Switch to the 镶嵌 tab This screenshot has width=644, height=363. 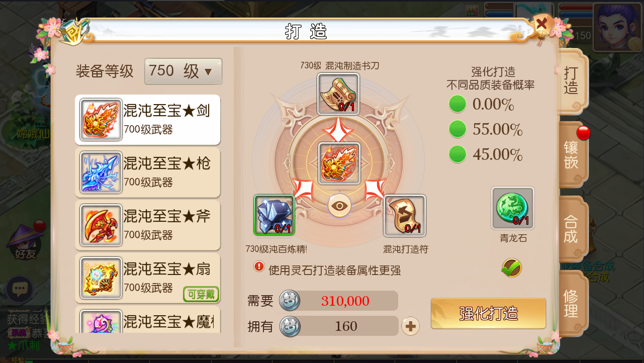[x=572, y=154]
